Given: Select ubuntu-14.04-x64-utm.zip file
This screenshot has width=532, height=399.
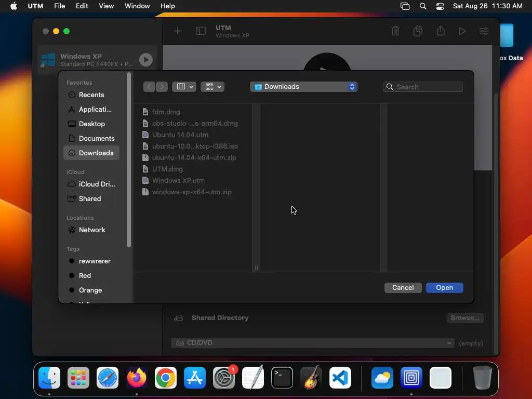Looking at the screenshot, I should tap(195, 158).
